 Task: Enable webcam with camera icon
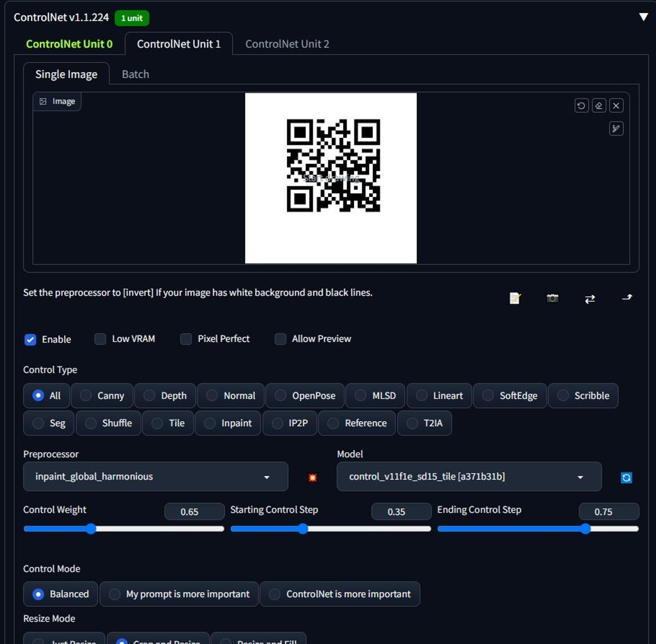click(552, 298)
